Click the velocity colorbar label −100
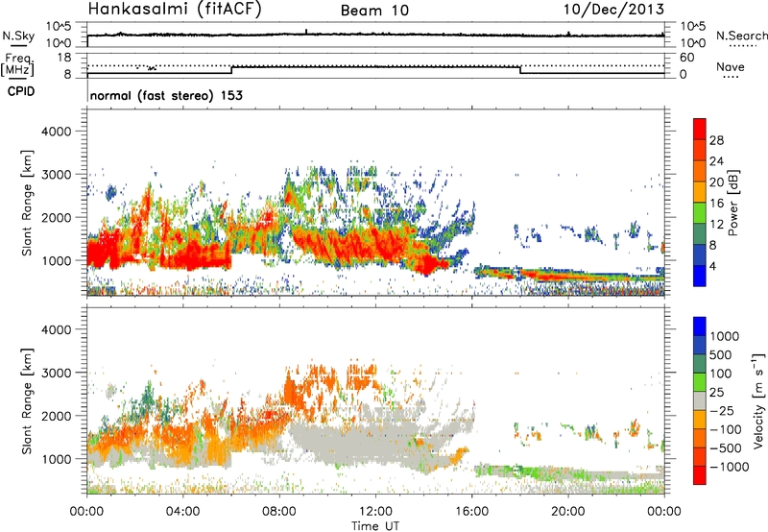 pyautogui.click(x=726, y=429)
